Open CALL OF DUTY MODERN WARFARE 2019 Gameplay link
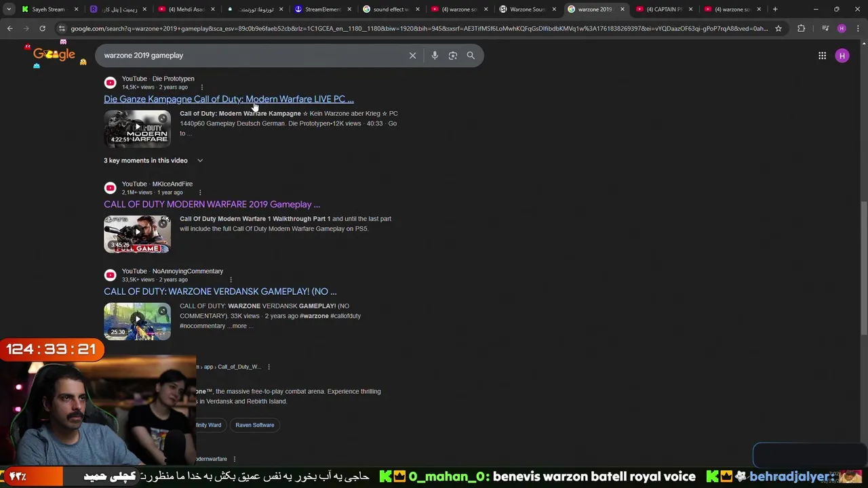868x488 pixels. (x=212, y=204)
